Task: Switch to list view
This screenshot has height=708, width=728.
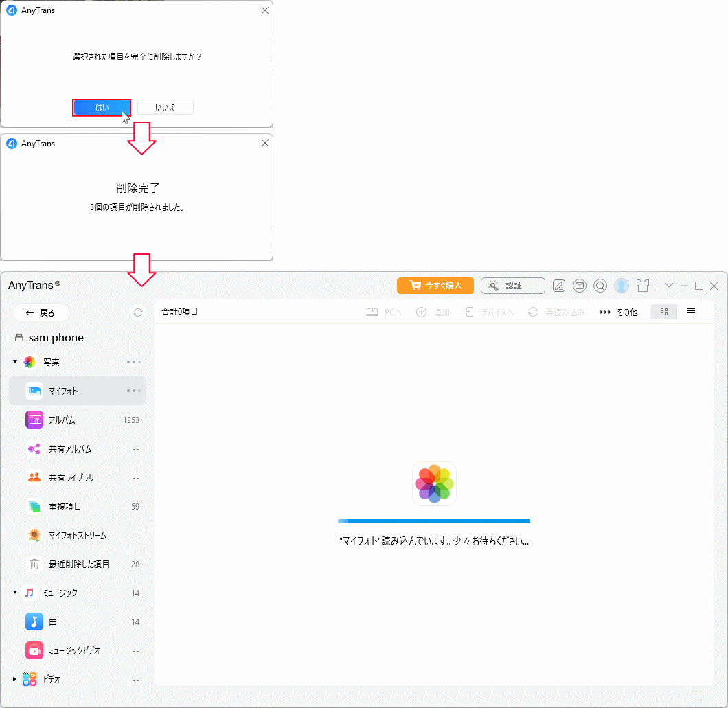Action: [x=691, y=312]
